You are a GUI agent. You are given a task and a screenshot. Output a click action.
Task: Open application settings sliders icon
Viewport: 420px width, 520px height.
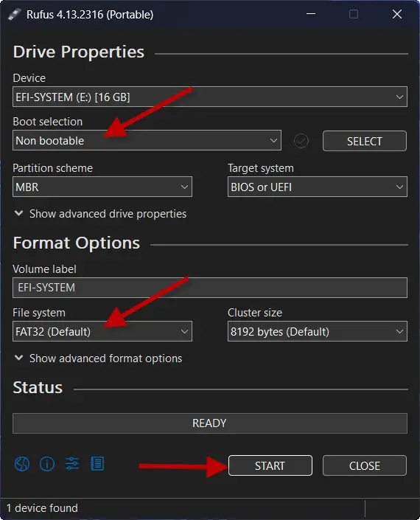[x=72, y=464]
